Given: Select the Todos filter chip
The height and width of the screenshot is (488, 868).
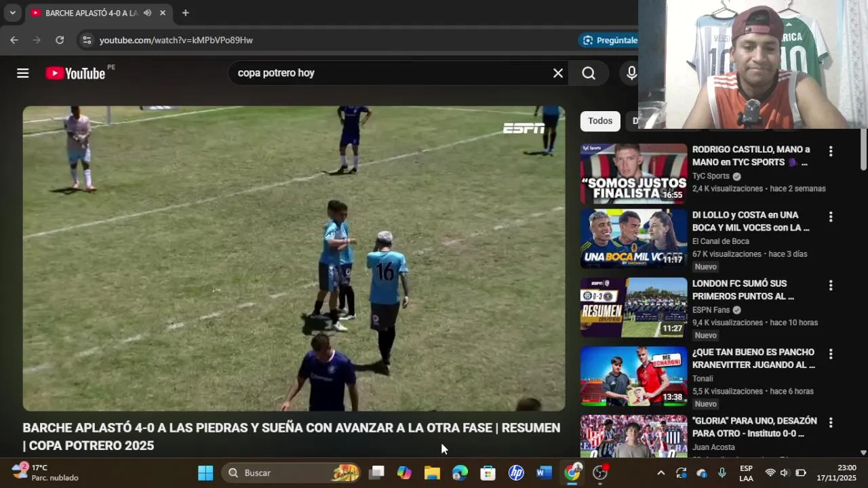Looking at the screenshot, I should pyautogui.click(x=600, y=121).
